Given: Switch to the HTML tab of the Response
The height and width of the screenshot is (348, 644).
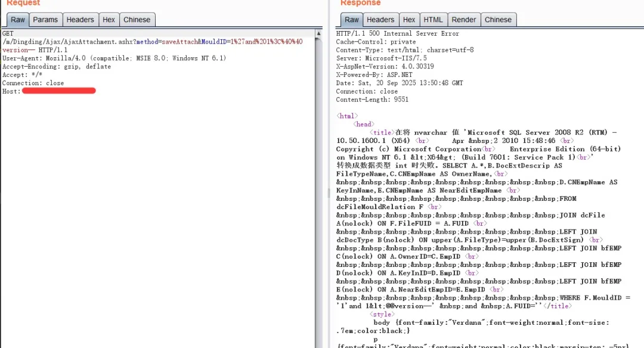Looking at the screenshot, I should pos(434,20).
